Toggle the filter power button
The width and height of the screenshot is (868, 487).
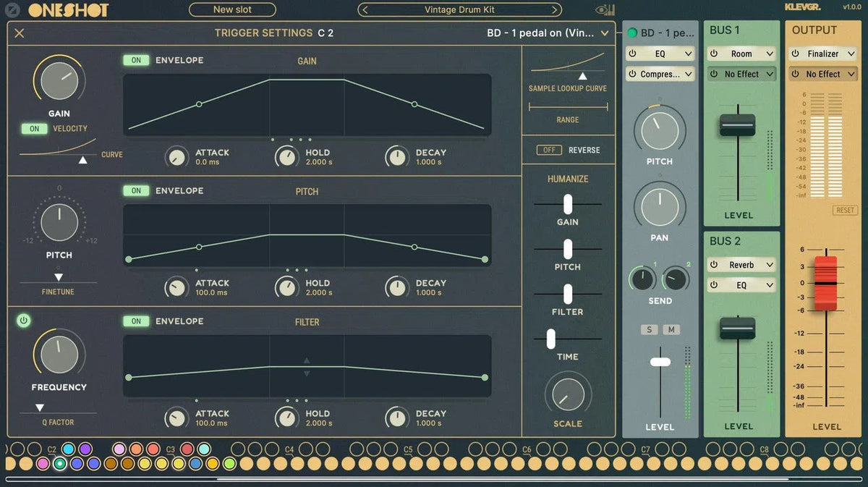24,321
